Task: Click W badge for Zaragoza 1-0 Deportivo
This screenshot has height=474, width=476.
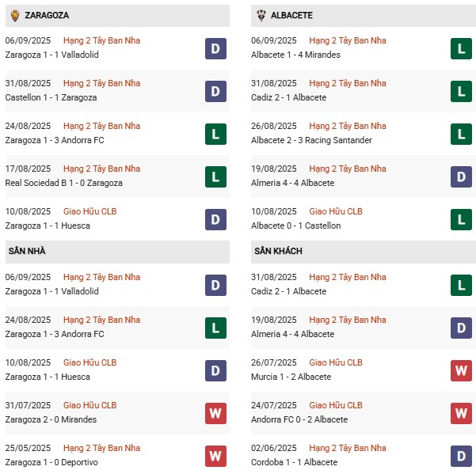Action: (x=215, y=456)
